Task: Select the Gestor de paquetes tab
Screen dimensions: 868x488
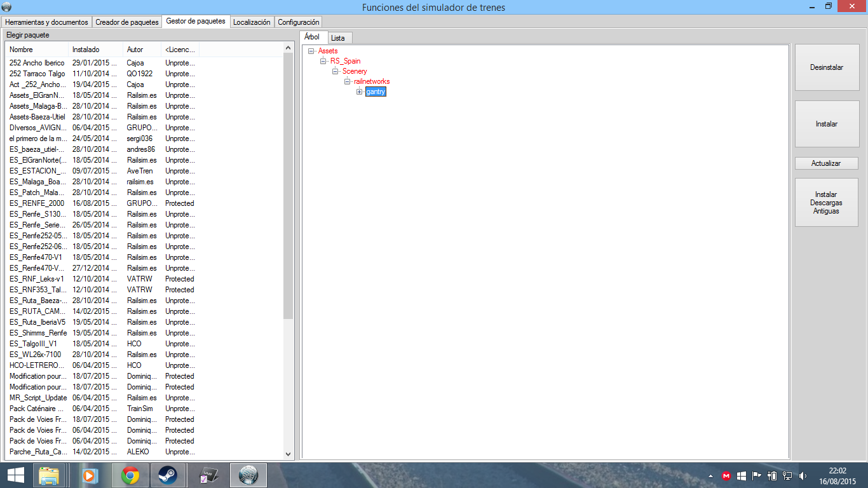Action: 196,21
